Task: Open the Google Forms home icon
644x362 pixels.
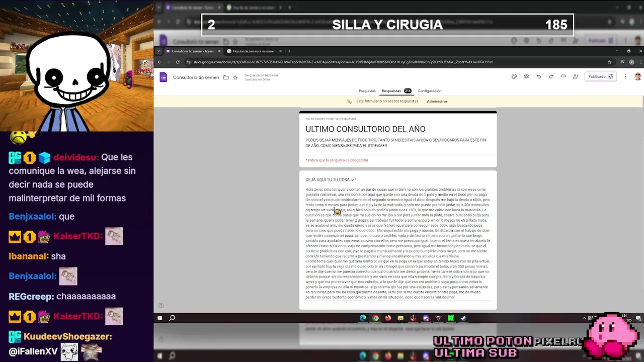Action: (x=163, y=77)
